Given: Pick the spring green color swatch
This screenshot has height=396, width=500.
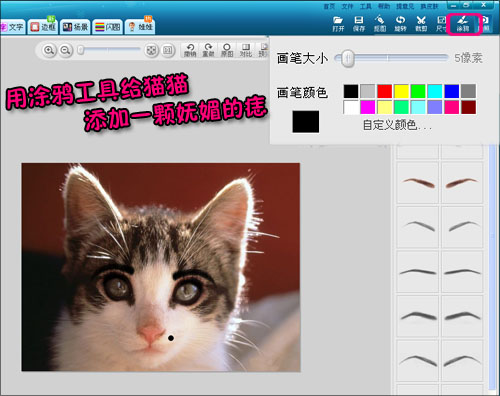Looking at the screenshot, I should coord(401,107).
